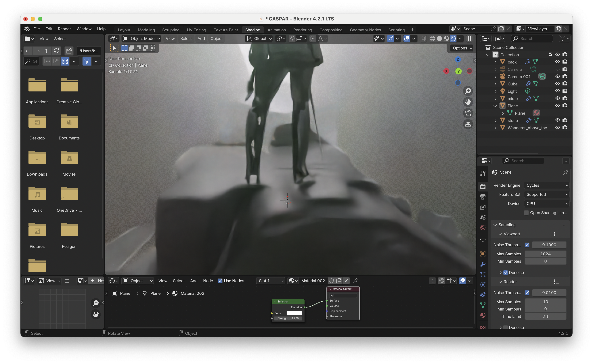Click the viewport Max Samples 1024 field
This screenshot has width=593, height=364.
[x=545, y=254]
